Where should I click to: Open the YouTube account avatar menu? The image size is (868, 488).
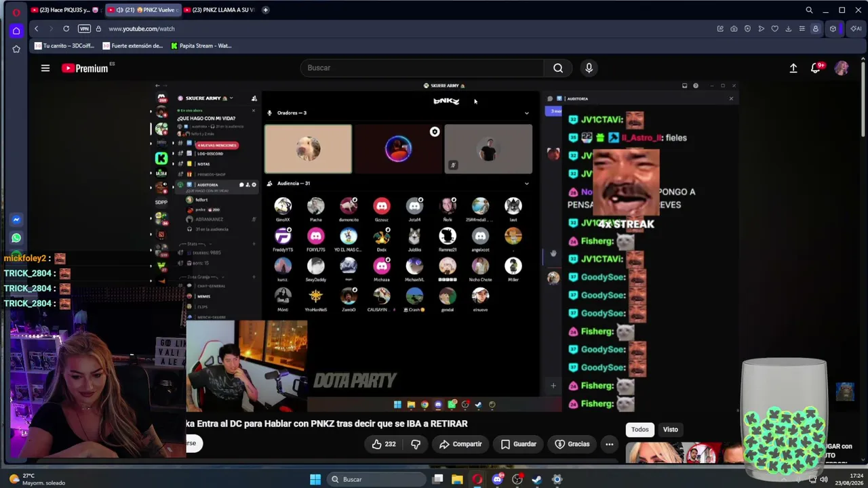click(842, 68)
